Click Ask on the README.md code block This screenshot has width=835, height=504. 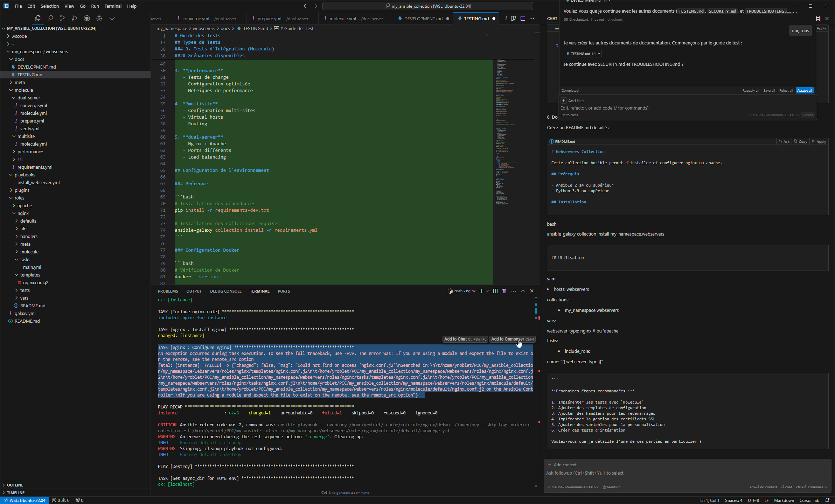784,141
